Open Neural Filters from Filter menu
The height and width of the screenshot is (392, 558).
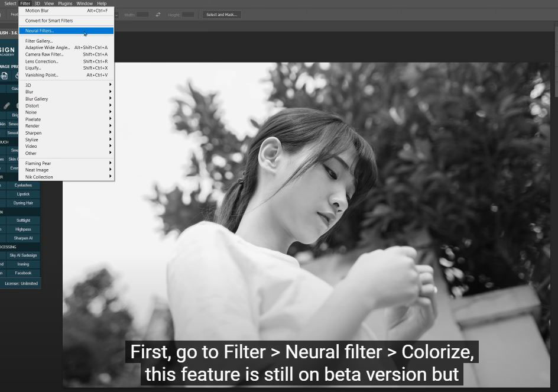pyautogui.click(x=39, y=31)
